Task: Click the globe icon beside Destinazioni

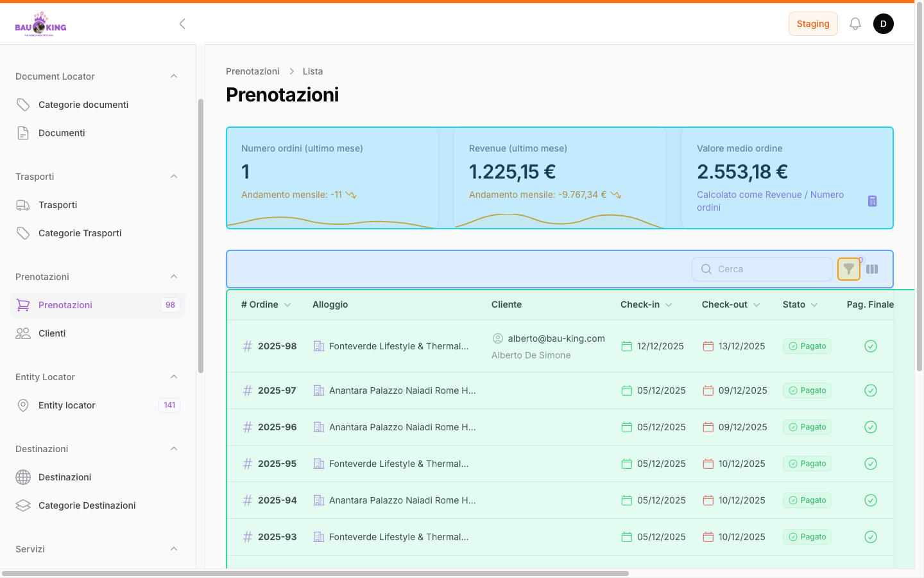Action: click(23, 477)
